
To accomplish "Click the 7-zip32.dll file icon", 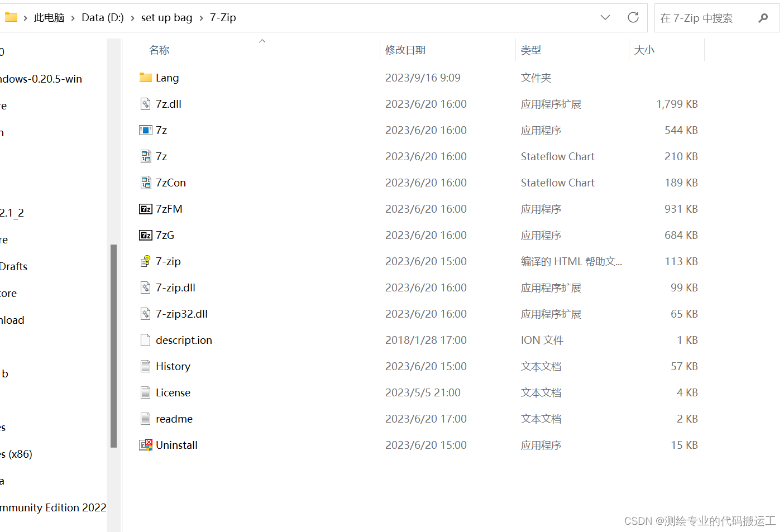I will 145,314.
